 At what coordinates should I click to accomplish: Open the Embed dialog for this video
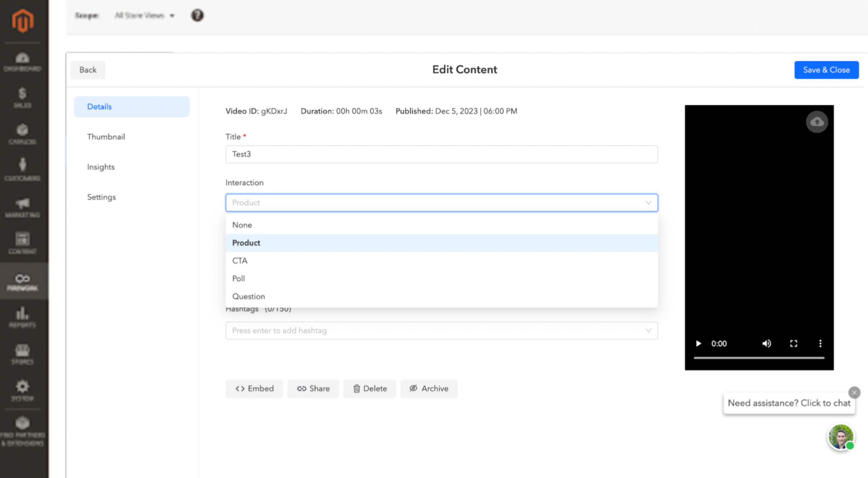tap(254, 389)
